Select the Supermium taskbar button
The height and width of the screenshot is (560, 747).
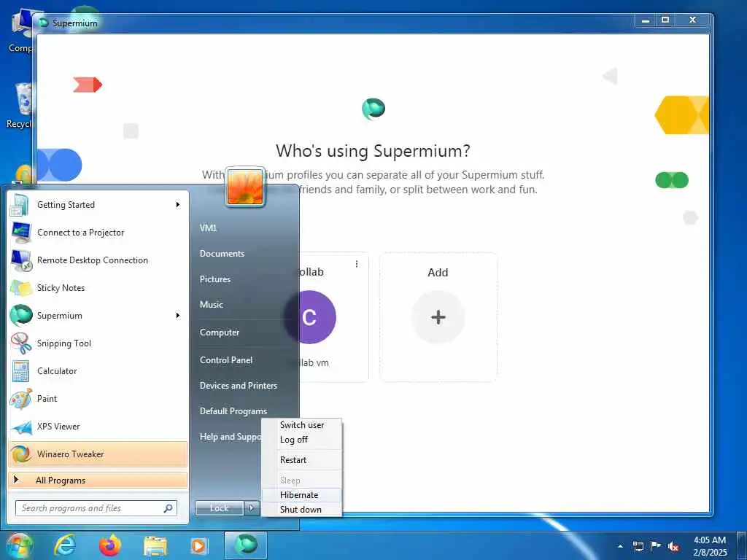point(246,545)
